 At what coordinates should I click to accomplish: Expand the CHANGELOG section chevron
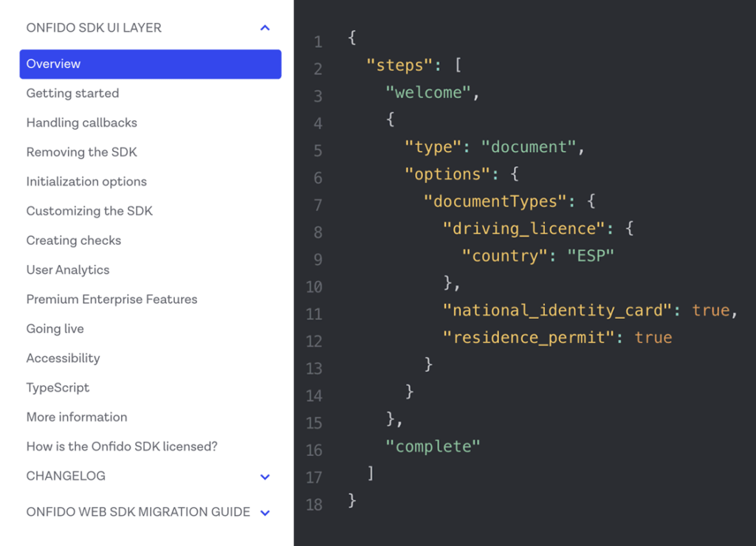(265, 477)
